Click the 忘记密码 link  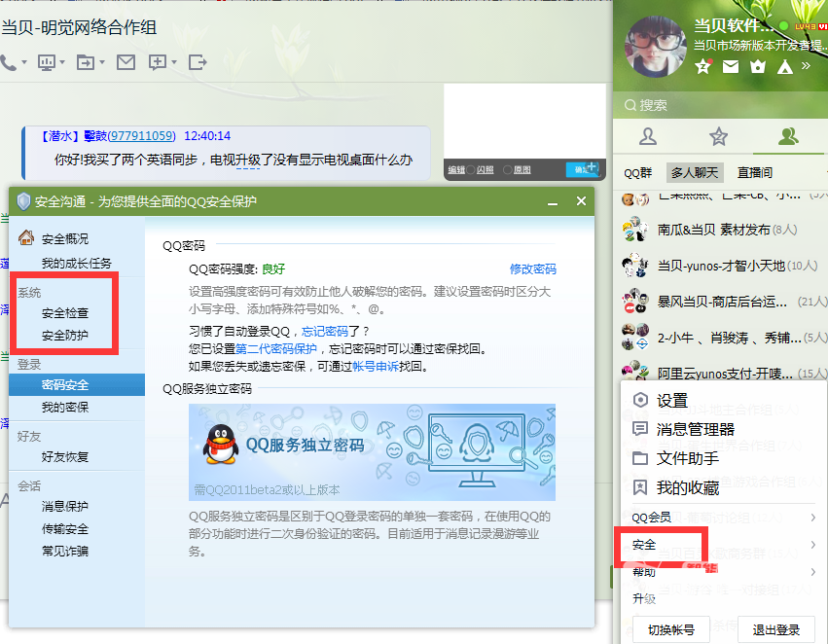pos(325,331)
